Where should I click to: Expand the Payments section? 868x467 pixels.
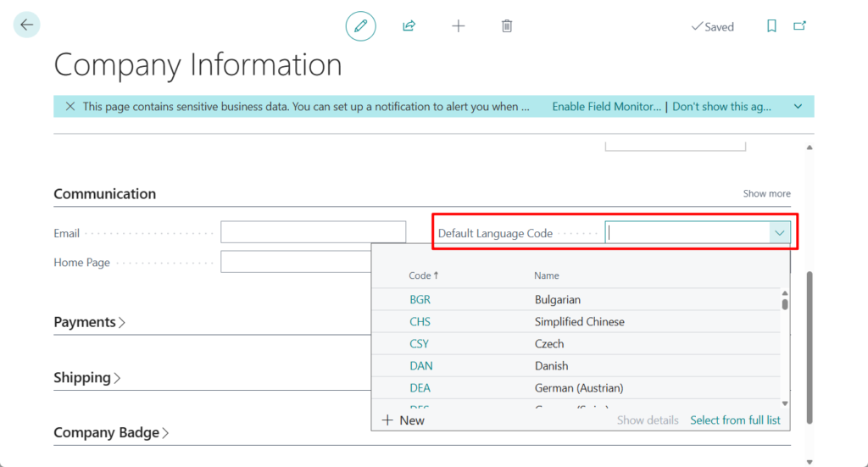pyautogui.click(x=90, y=322)
